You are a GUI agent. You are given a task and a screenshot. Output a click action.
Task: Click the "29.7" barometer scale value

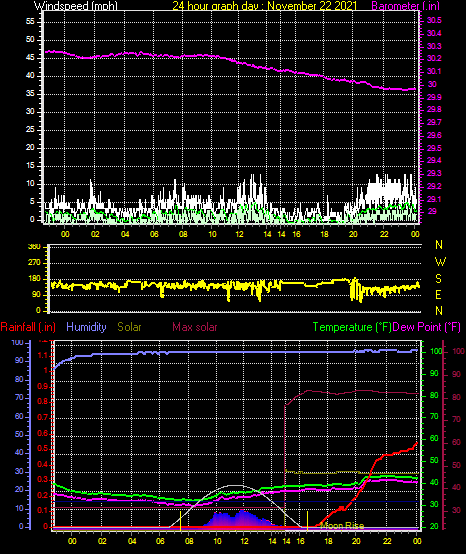pos(434,122)
